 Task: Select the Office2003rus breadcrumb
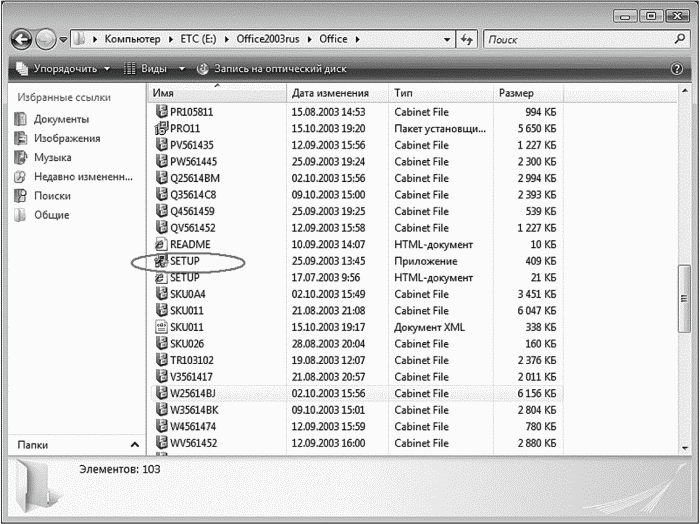pyautogui.click(x=268, y=39)
